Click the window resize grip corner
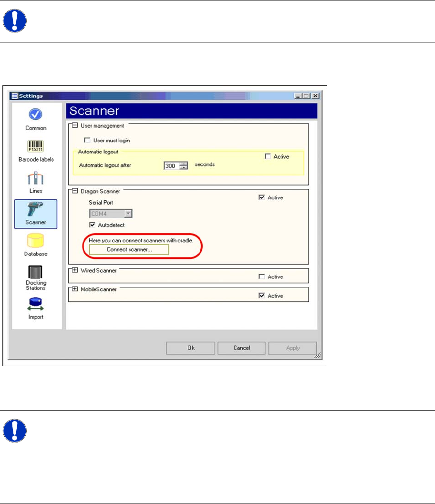The width and height of the screenshot is (435, 504). click(318, 355)
